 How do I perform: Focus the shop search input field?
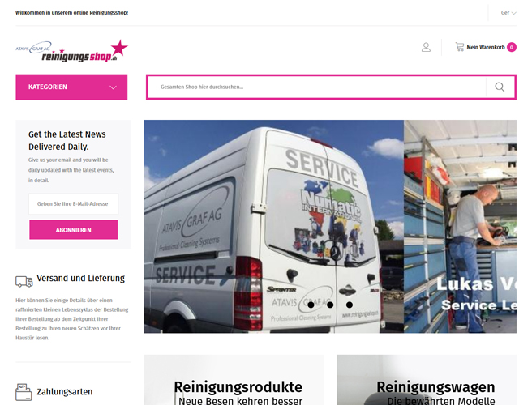coord(316,87)
